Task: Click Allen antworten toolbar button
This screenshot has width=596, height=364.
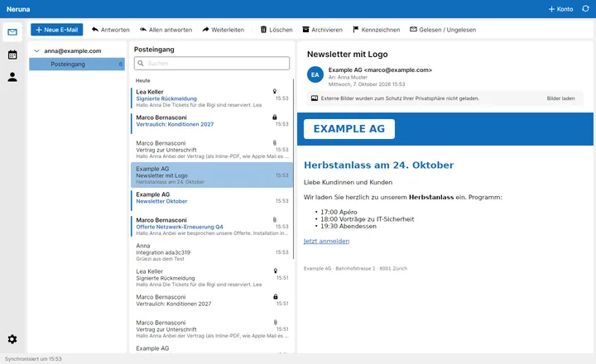Action: click(x=166, y=30)
